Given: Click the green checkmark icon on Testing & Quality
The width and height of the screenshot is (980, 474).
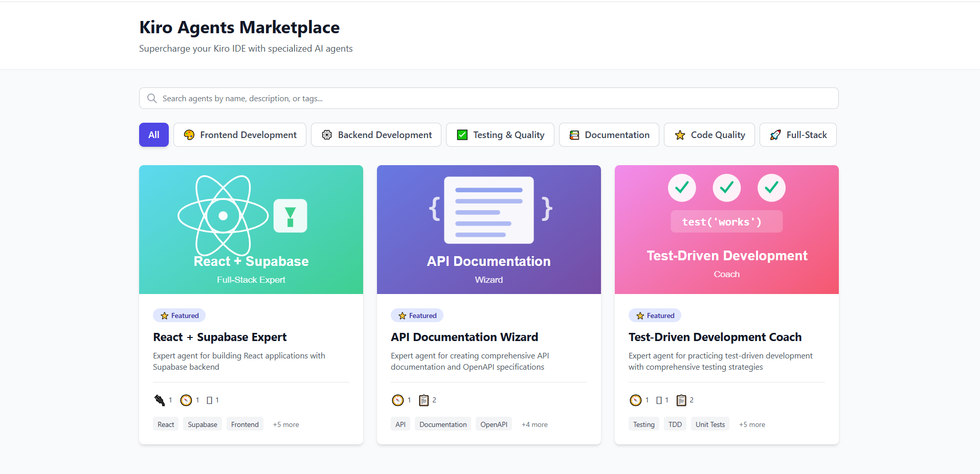Looking at the screenshot, I should 462,135.
